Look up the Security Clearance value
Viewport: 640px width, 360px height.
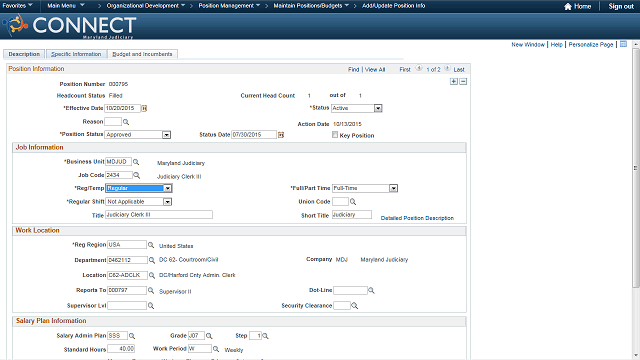tap(355, 306)
